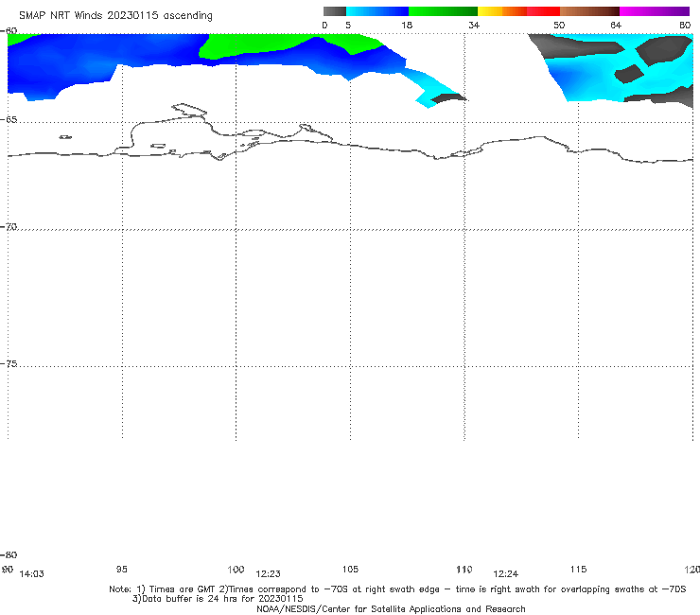Click the green 18-34 knot color segment
Viewport: 700px width, 615px height.
tap(443, 11)
